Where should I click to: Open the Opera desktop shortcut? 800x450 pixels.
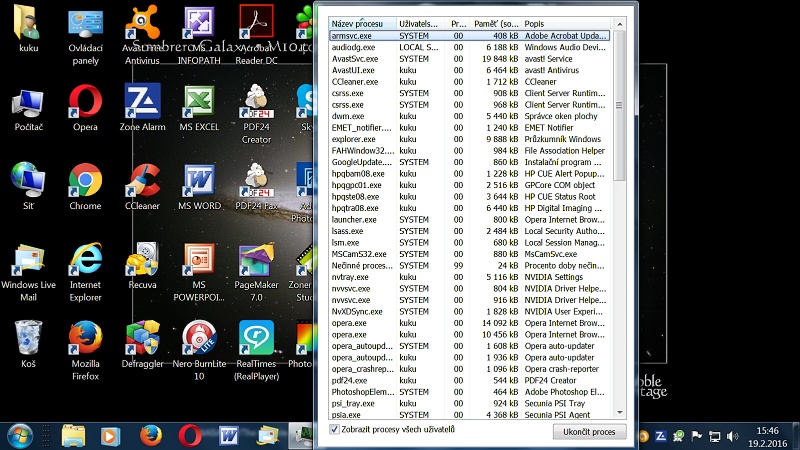[x=85, y=104]
